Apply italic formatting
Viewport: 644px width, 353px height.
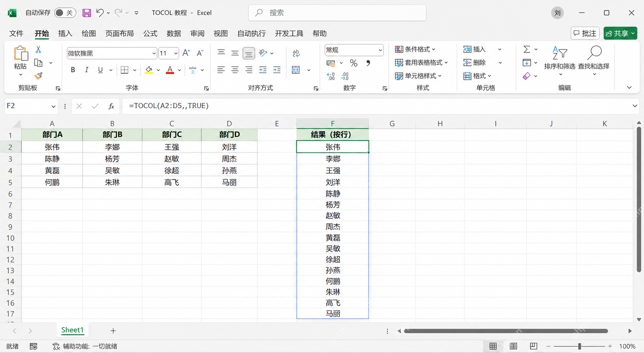coord(87,70)
